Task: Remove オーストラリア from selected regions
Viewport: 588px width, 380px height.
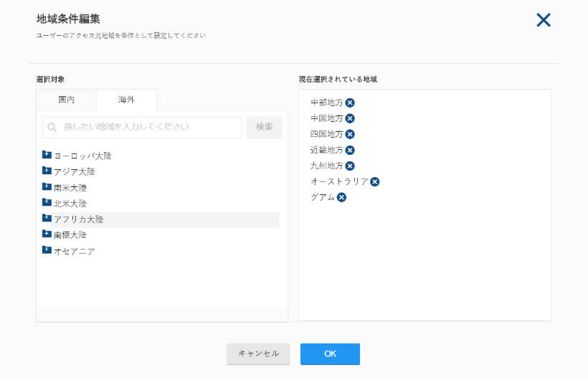Action: pyautogui.click(x=374, y=182)
